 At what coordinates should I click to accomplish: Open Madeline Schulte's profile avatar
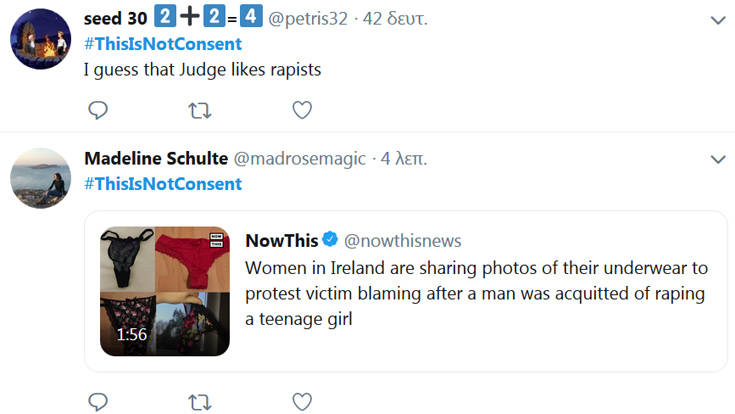[39, 181]
